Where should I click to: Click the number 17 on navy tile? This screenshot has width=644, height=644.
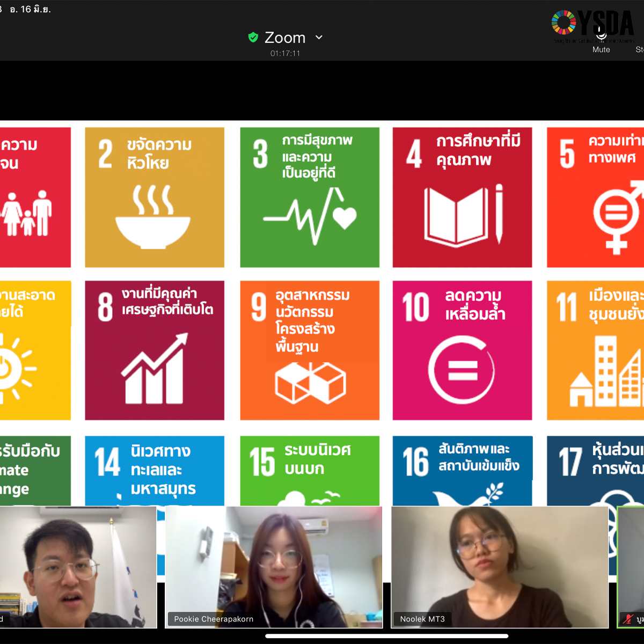pyautogui.click(x=570, y=462)
